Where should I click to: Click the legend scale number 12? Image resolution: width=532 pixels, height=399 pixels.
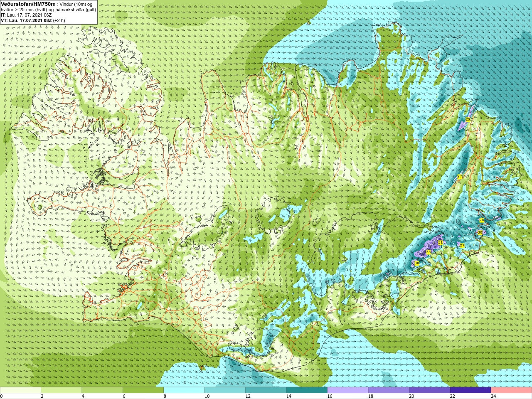pos(248,397)
